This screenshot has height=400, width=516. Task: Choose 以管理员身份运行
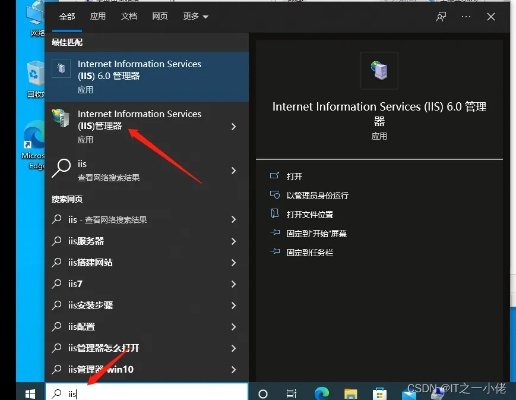tap(317, 195)
